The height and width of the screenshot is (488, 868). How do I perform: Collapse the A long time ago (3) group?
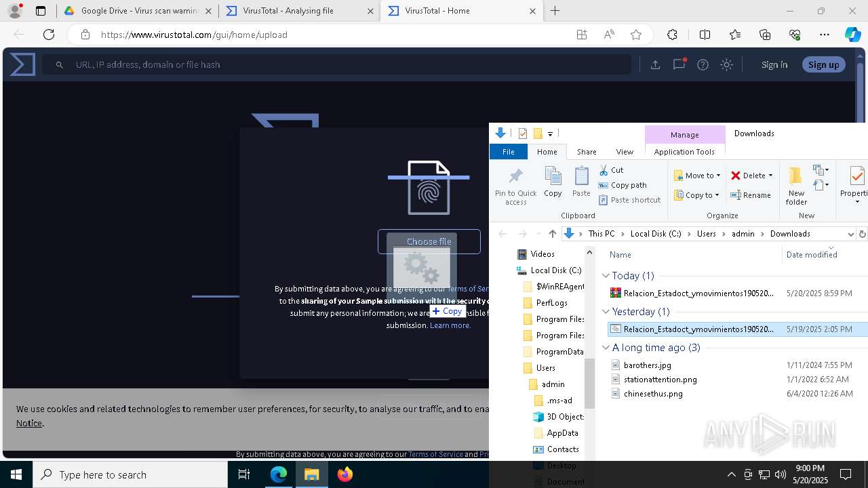(606, 348)
